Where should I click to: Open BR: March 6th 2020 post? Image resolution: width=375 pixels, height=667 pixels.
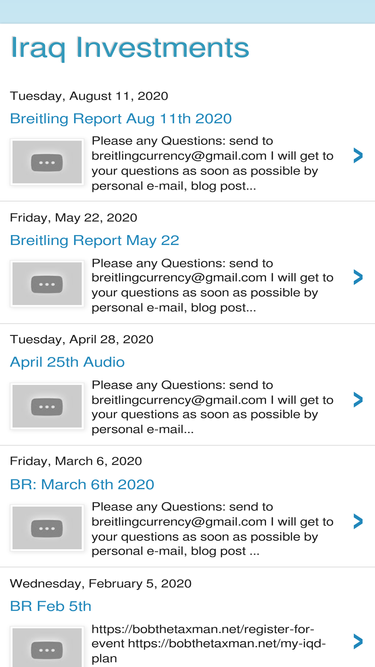point(82,484)
